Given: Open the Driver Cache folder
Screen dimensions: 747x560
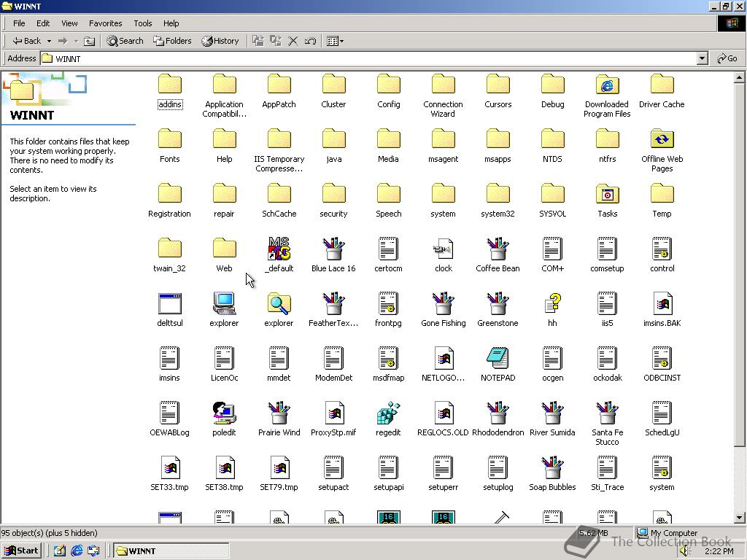Looking at the screenshot, I should 662,85.
